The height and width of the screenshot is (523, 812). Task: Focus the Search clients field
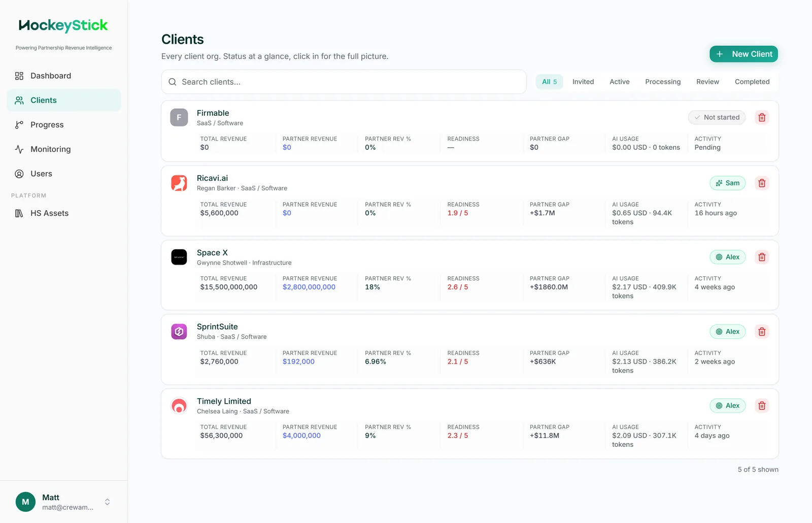point(344,82)
